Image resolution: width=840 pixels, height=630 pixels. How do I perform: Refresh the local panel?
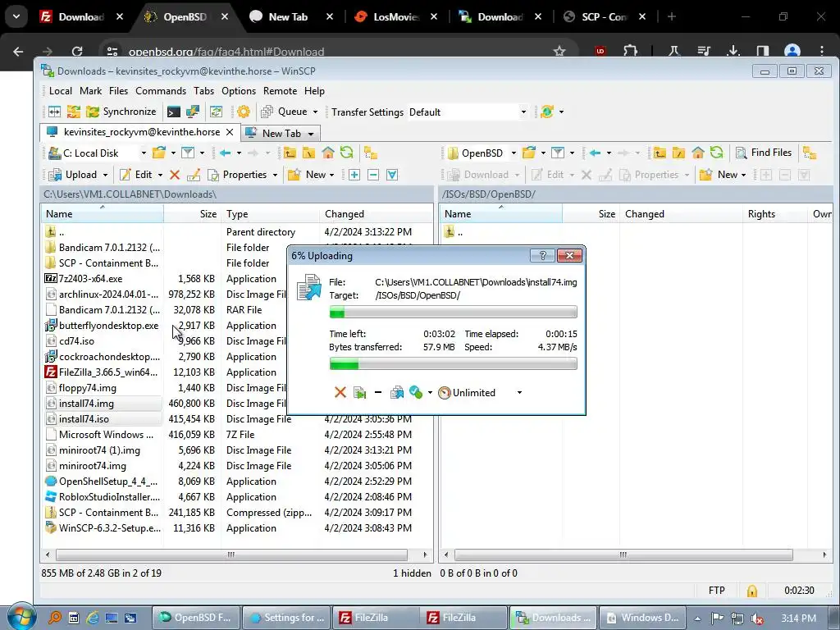coord(347,153)
